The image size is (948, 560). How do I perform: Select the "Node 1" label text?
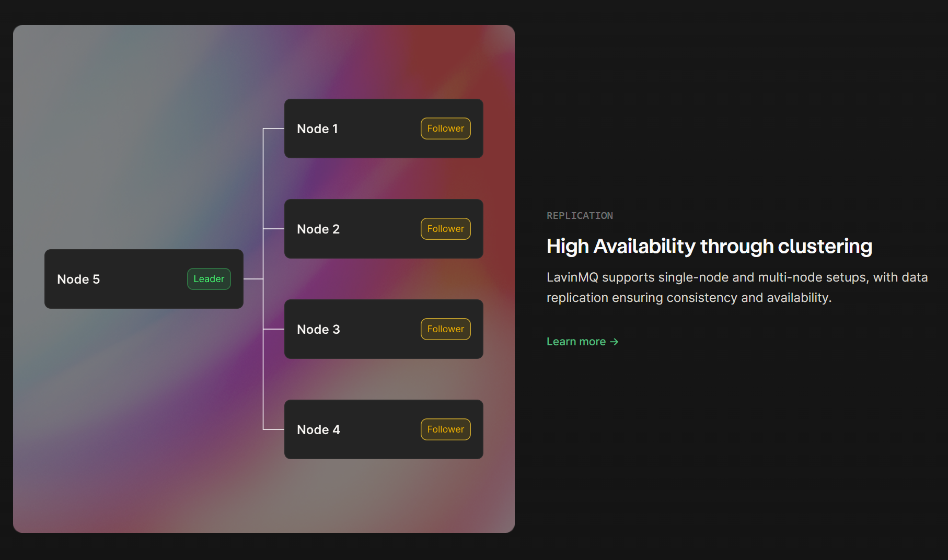point(317,129)
